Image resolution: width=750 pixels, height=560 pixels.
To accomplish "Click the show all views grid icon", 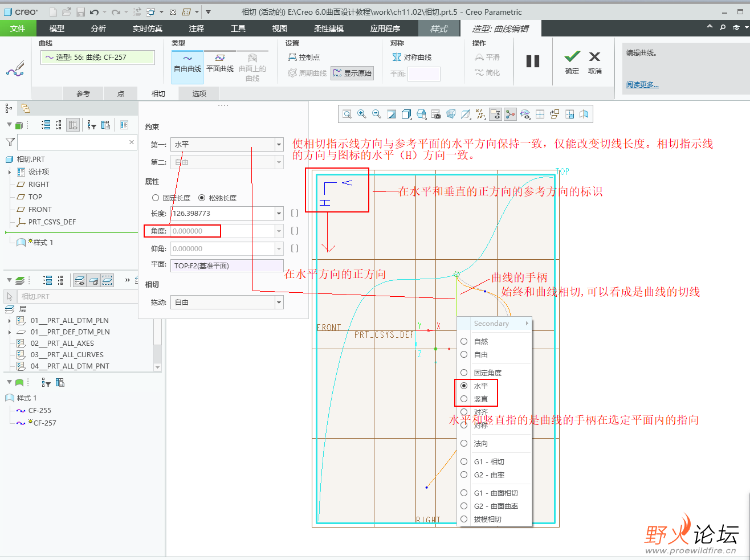I will point(540,114).
